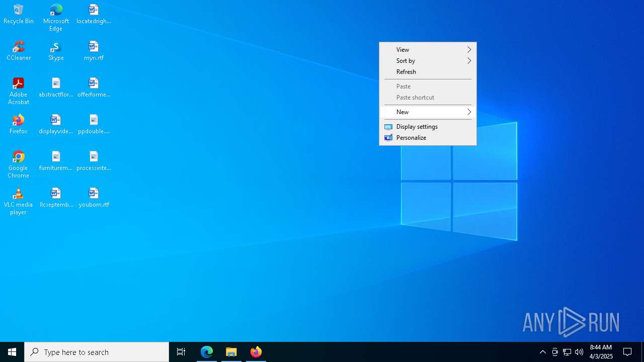Select the furniturem... file icon
Screen dimensions: 644x362
click(56, 161)
